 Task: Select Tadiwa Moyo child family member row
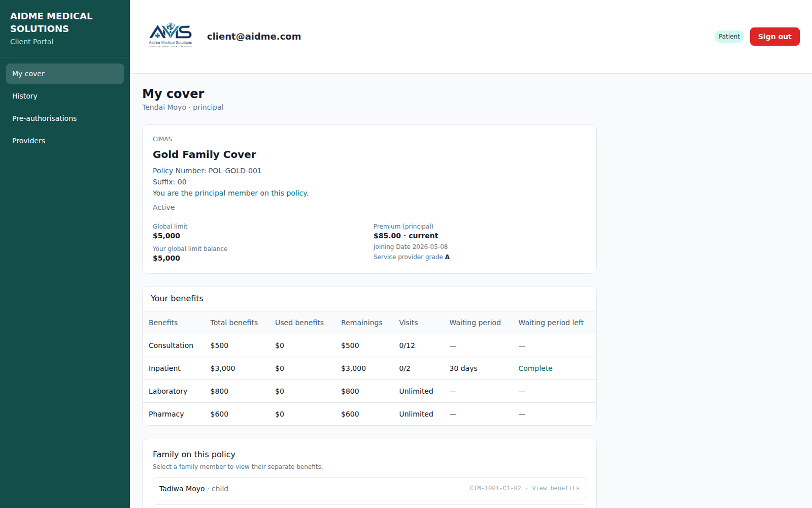tap(369, 489)
